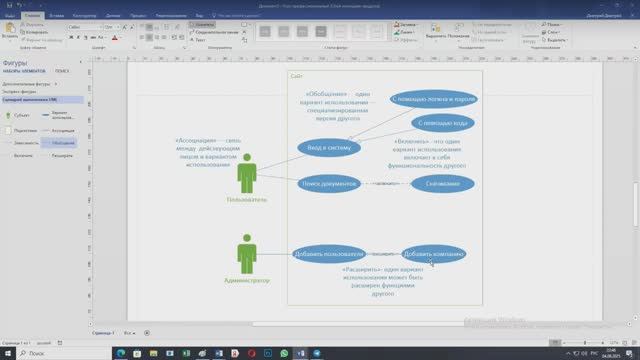Collapse the Фигуры panel with arrow
Image resolution: width=640 pixels, height=360 pixels.
(80, 62)
